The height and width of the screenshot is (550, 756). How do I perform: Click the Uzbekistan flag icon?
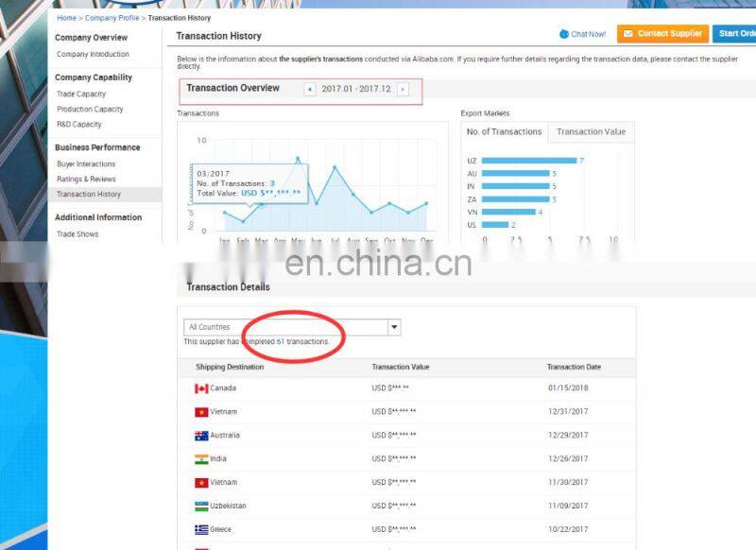coord(201,507)
